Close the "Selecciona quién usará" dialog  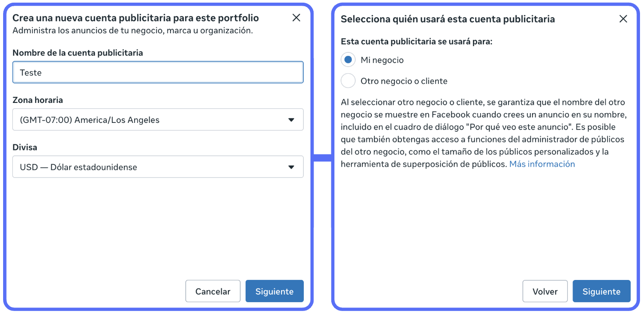click(x=623, y=19)
